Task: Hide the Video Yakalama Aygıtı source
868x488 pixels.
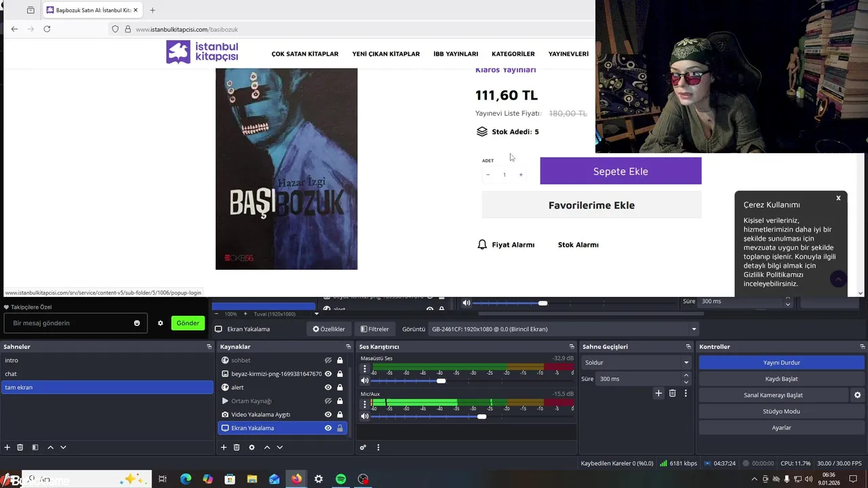Action: pyautogui.click(x=328, y=414)
